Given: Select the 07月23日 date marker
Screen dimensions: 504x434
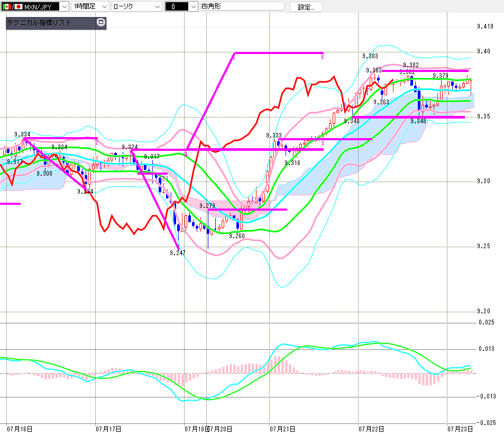Looking at the screenshot, I should (x=460, y=429).
